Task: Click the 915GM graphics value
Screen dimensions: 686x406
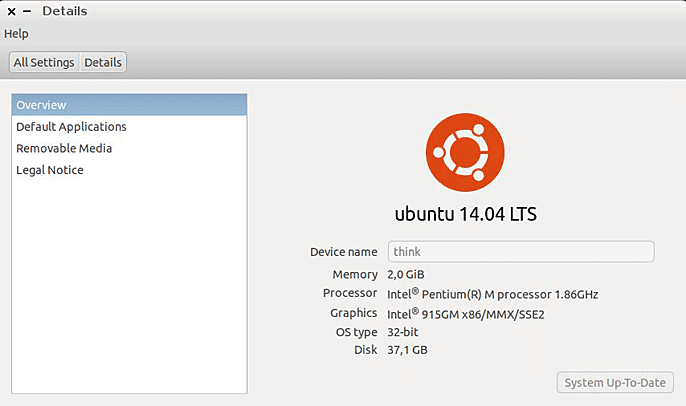Action: click(466, 314)
